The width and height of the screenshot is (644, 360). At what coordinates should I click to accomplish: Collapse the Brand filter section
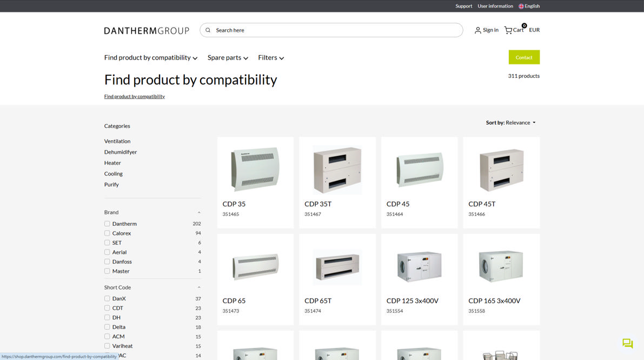[x=199, y=212]
